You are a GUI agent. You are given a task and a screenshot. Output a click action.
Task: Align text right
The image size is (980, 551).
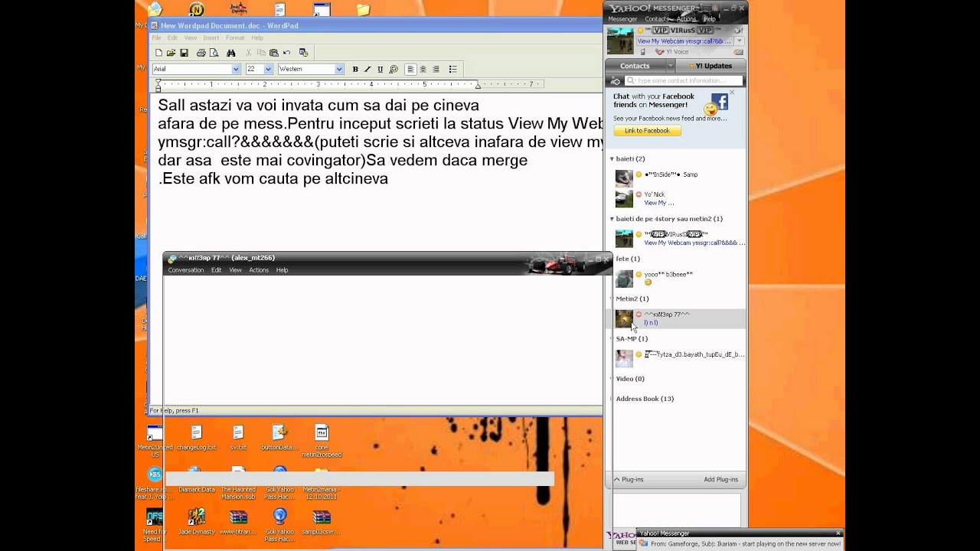pos(436,69)
